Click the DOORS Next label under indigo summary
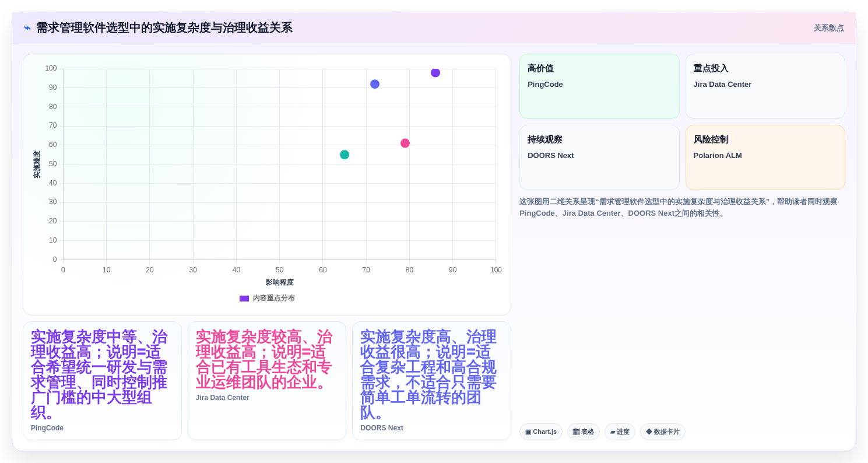The height and width of the screenshot is (463, 868). (382, 428)
